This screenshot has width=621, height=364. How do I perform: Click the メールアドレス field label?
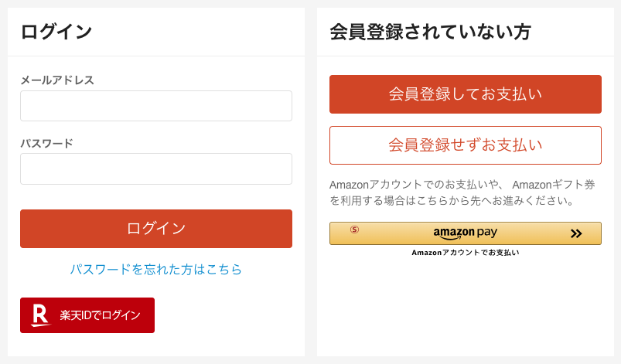click(x=57, y=80)
